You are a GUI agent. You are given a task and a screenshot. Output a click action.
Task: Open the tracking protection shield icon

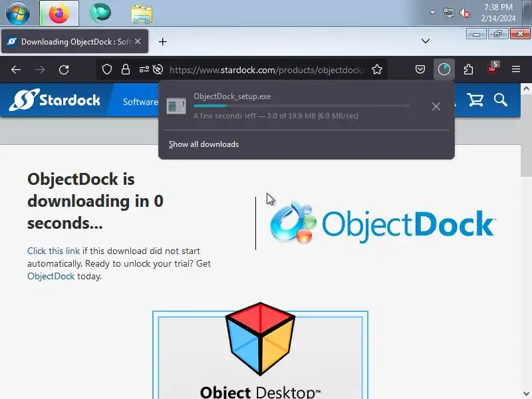click(107, 70)
